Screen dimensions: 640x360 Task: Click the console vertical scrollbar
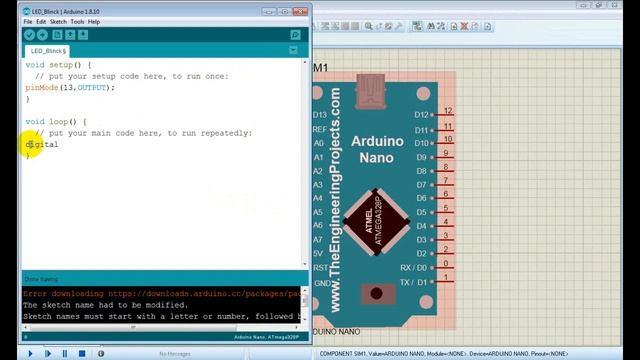coord(304,301)
